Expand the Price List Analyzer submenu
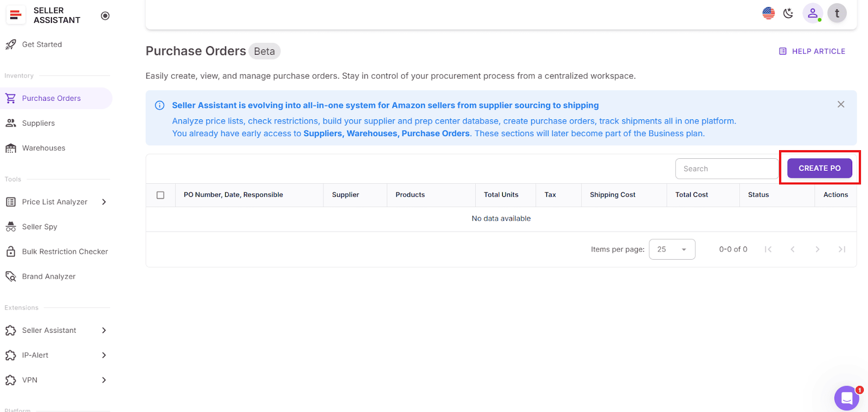The height and width of the screenshot is (412, 868). [x=104, y=202]
